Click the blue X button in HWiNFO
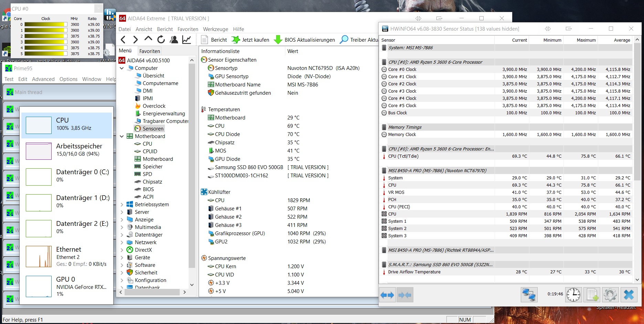The image size is (644, 324). (629, 295)
